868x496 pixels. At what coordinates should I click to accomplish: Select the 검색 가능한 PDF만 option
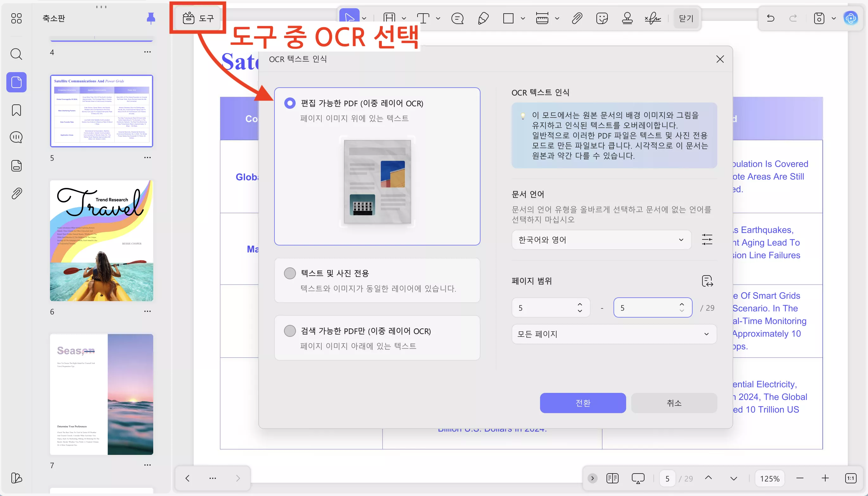pyautogui.click(x=290, y=331)
